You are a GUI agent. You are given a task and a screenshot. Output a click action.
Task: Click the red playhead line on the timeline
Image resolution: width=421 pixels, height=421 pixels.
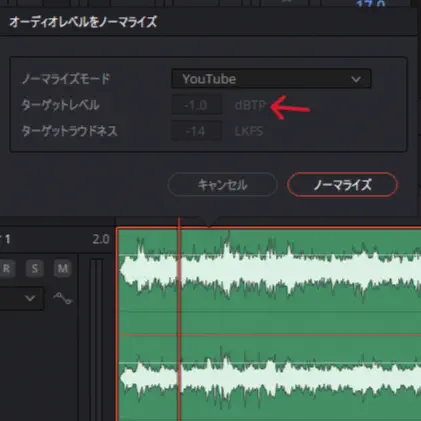179,320
